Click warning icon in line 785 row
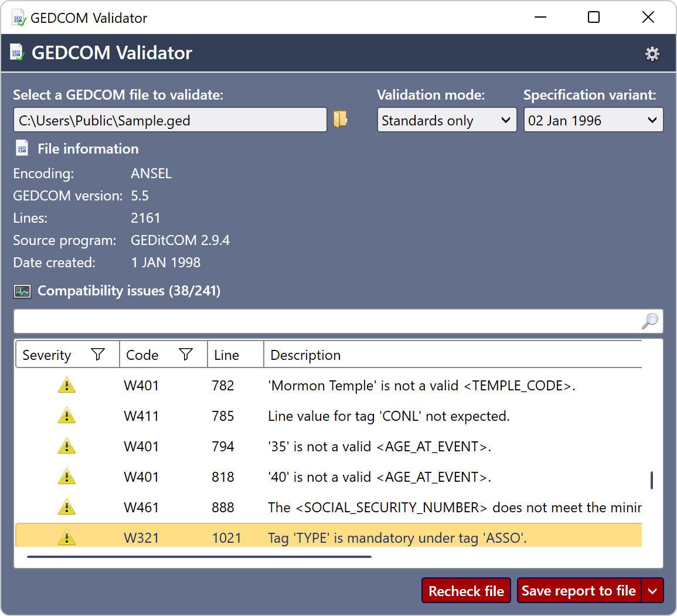 point(66,416)
